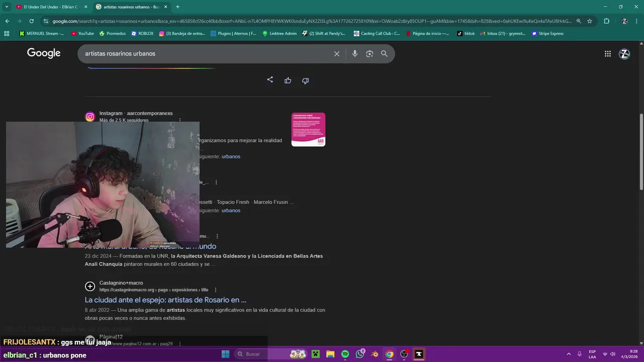Give the overview a thumbs down

click(305, 80)
